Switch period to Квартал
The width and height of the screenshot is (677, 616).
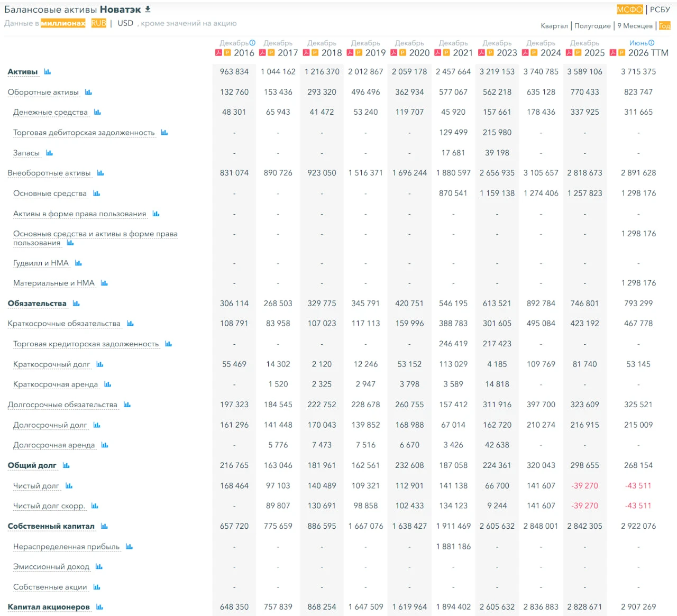tap(554, 26)
